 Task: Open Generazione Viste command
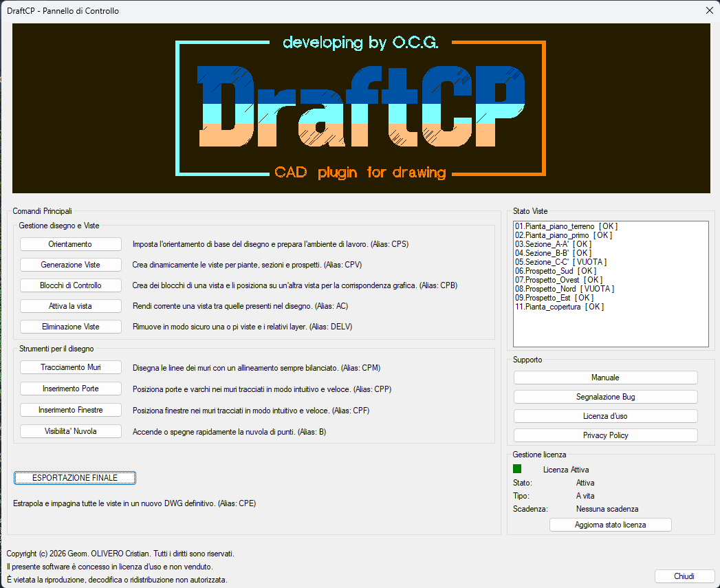click(x=70, y=265)
